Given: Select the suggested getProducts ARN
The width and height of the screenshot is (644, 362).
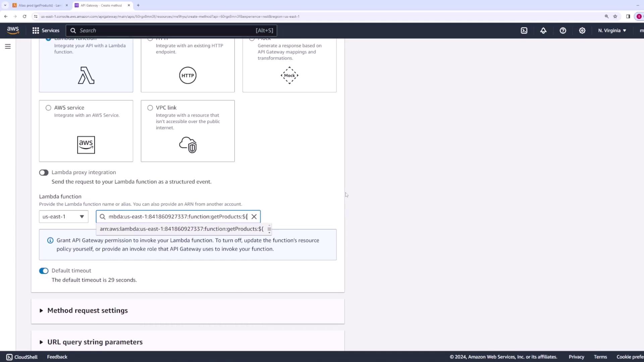Looking at the screenshot, I should coord(181,229).
